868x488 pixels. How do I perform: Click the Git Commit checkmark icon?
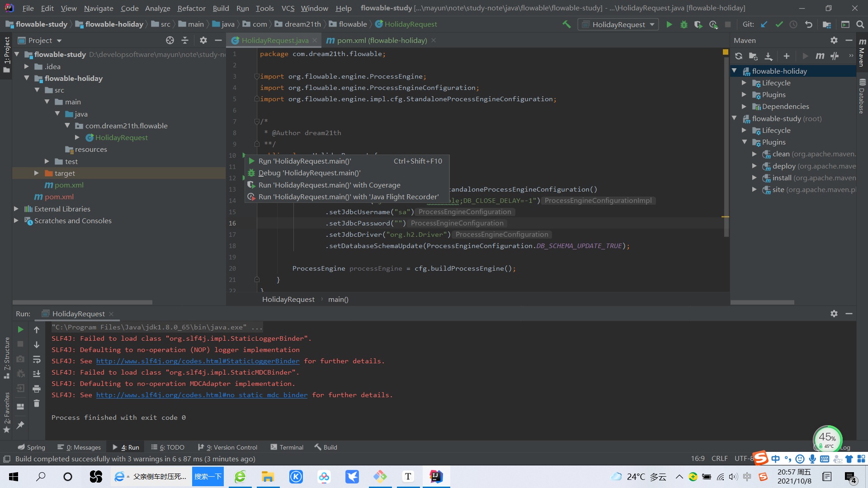coord(779,24)
